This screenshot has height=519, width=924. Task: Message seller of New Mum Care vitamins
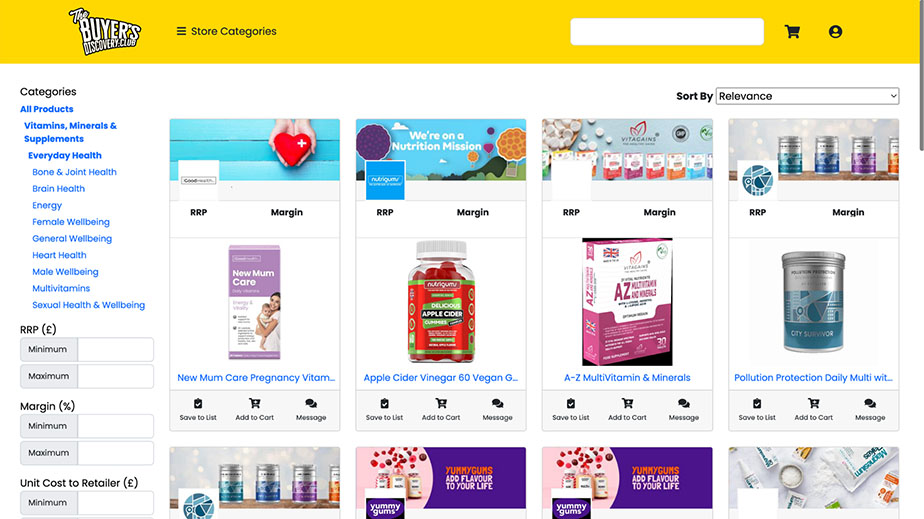[x=311, y=409]
